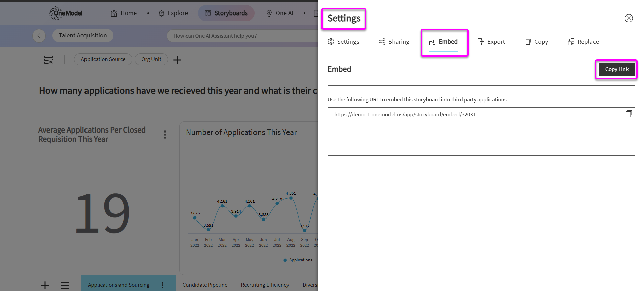The height and width of the screenshot is (291, 644).
Task: Select the Embed tab
Action: pyautogui.click(x=443, y=42)
